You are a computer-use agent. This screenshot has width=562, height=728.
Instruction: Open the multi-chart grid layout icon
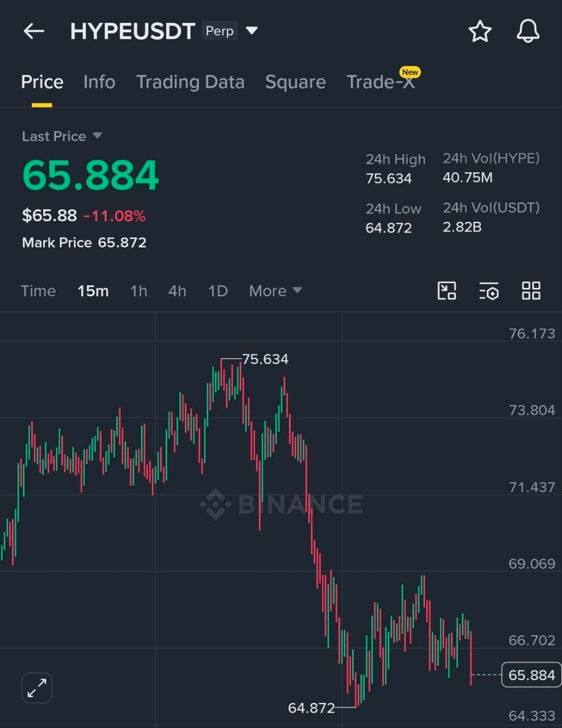[531, 291]
